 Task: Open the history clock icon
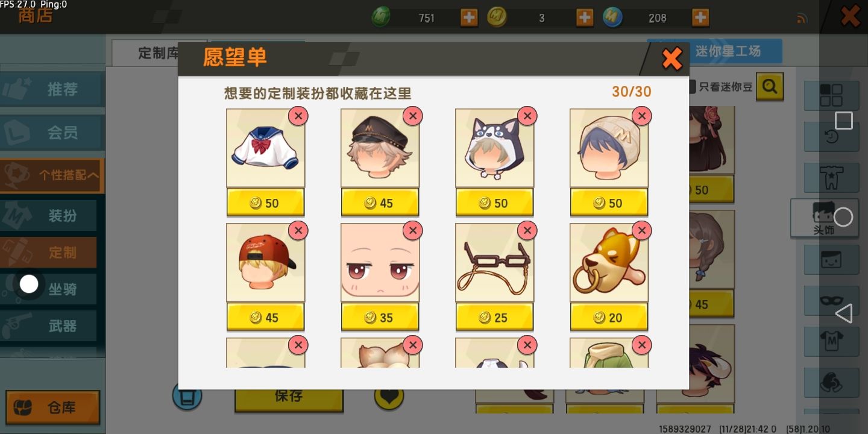point(831,137)
